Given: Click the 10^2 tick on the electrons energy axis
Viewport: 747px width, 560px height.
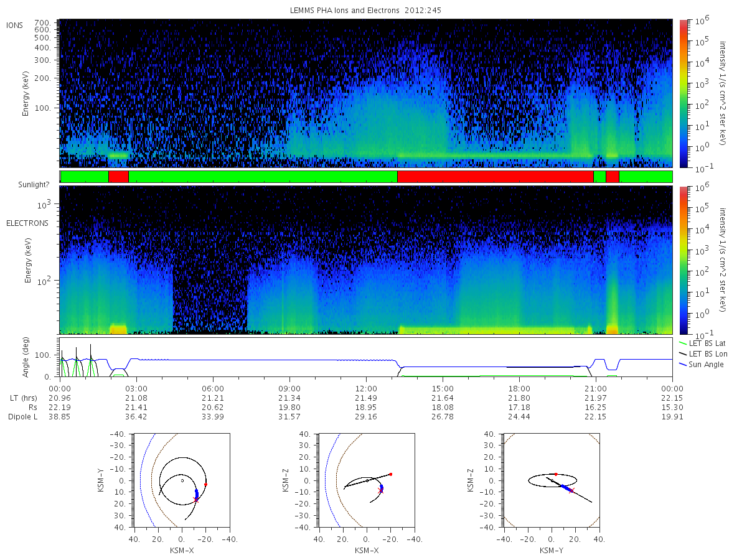Looking at the screenshot, I should (x=45, y=281).
